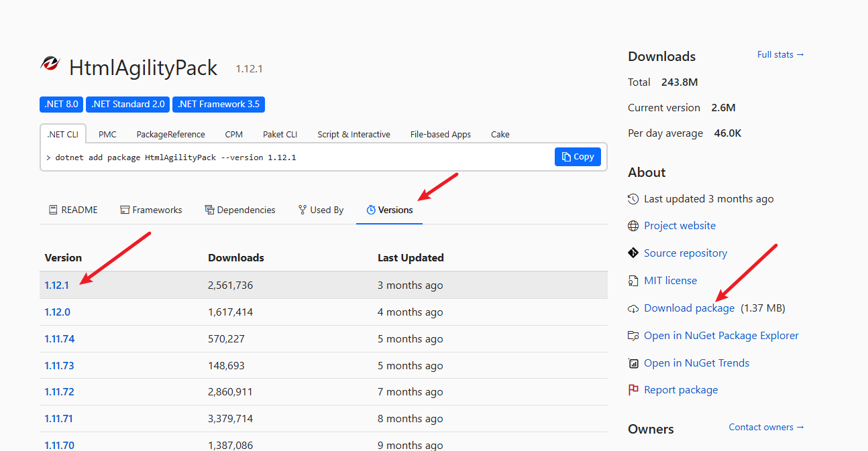Open version 1.11.73 link
This screenshot has width=868, height=451.
point(60,366)
